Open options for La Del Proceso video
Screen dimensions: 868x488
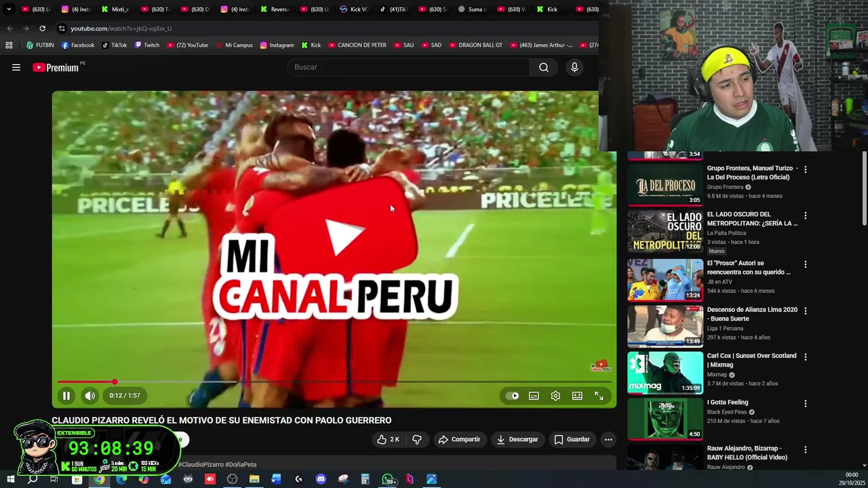(806, 169)
